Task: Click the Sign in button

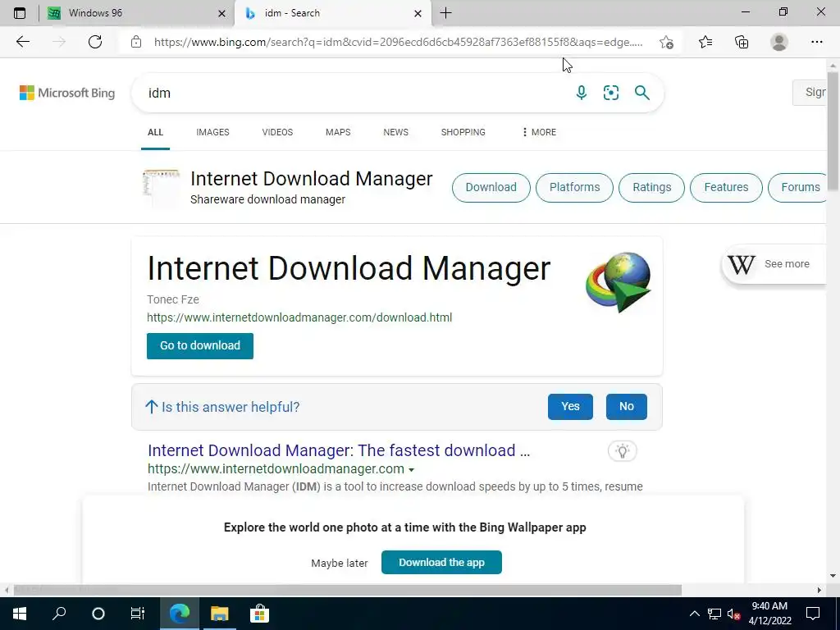Action: 810,92
